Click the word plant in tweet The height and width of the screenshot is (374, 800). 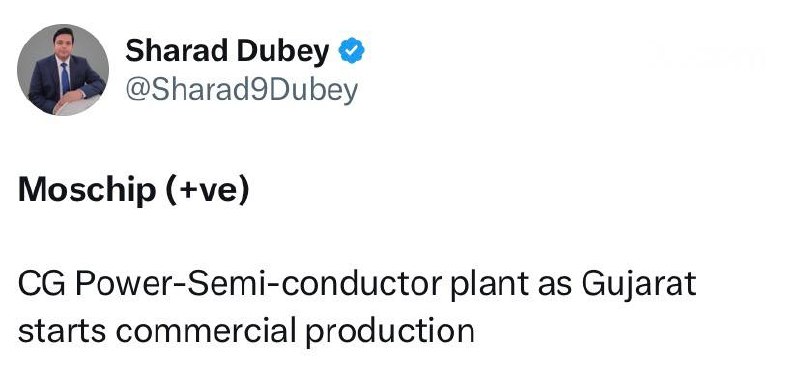click(x=489, y=286)
